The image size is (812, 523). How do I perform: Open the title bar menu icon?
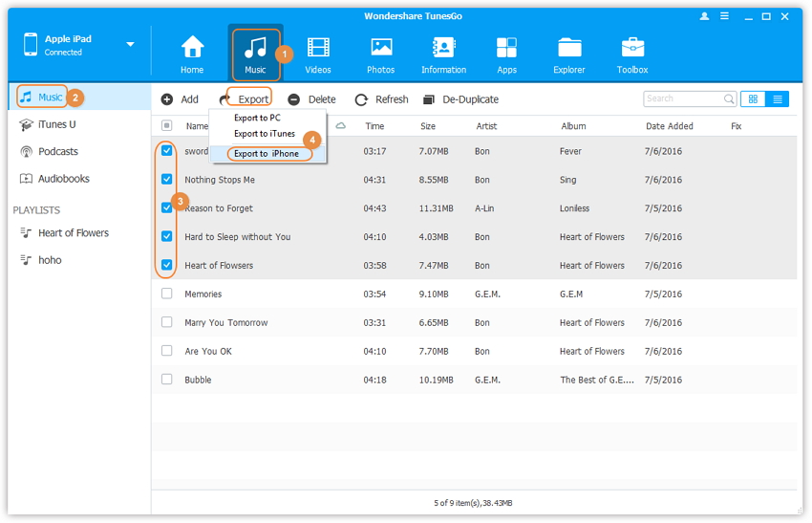point(726,16)
